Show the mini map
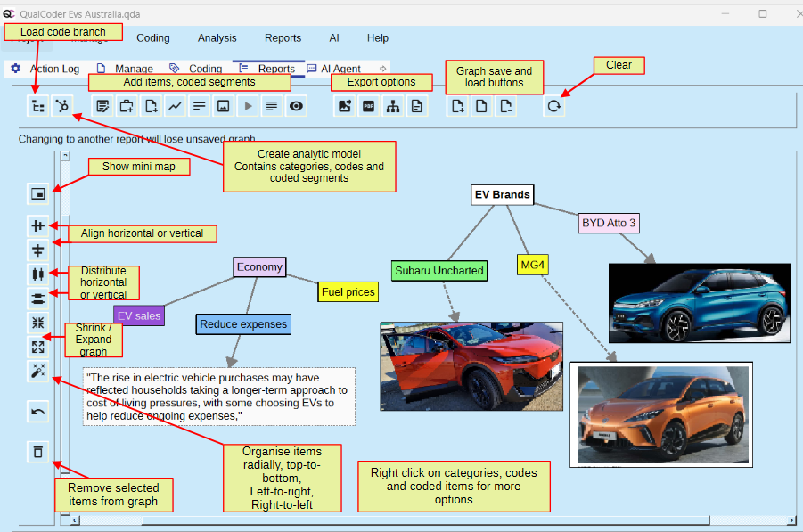The width and height of the screenshot is (803, 532). point(38,193)
